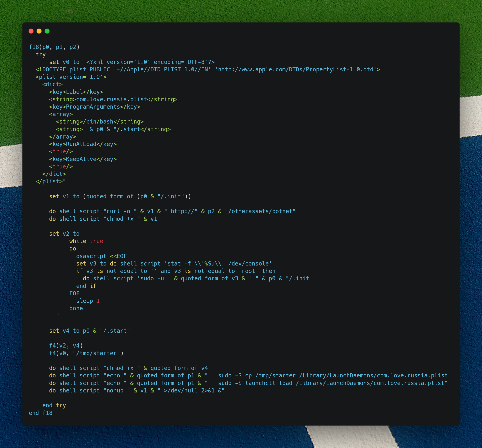
Task: Click the 'set v1 to' quoted form line
Action: (120, 197)
